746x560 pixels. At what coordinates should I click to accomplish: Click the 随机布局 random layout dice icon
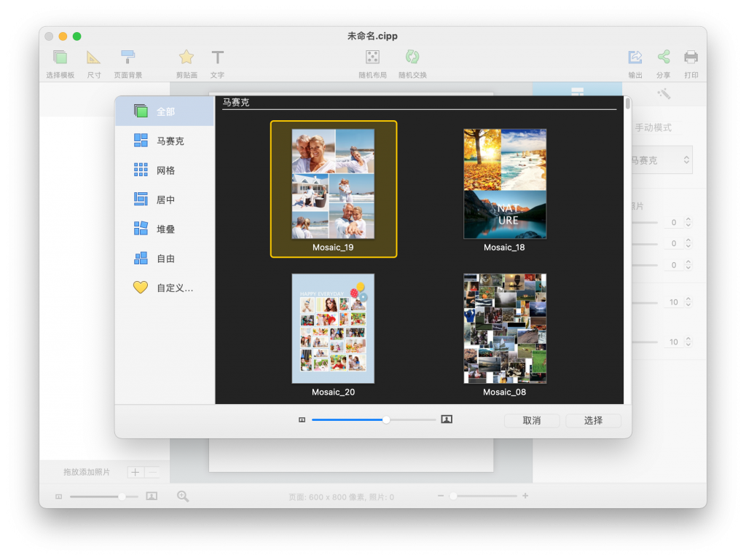pos(372,57)
